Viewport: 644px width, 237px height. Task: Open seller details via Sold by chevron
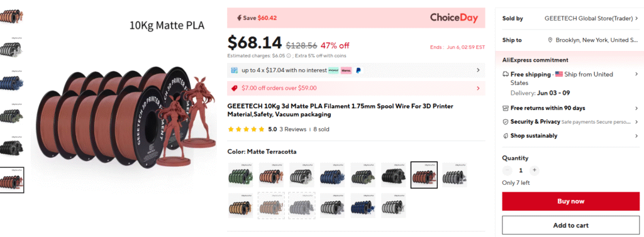[636, 18]
